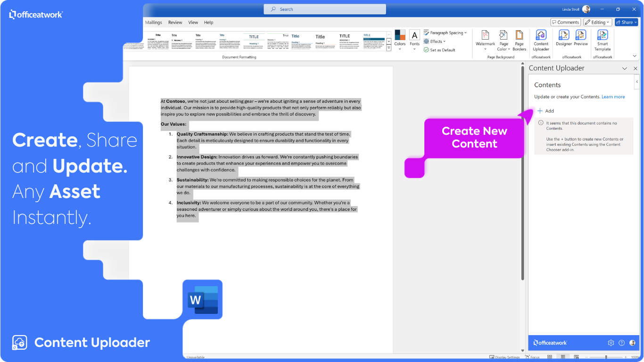
Task: Open the Watermark options
Action: tap(485, 41)
